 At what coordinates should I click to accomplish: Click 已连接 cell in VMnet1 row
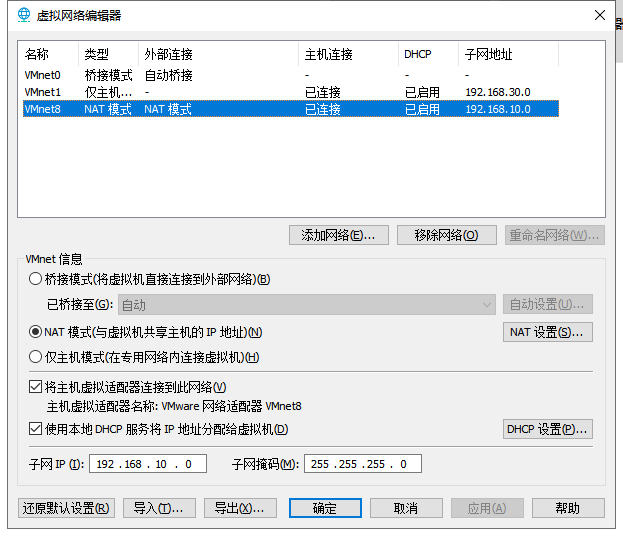click(323, 92)
